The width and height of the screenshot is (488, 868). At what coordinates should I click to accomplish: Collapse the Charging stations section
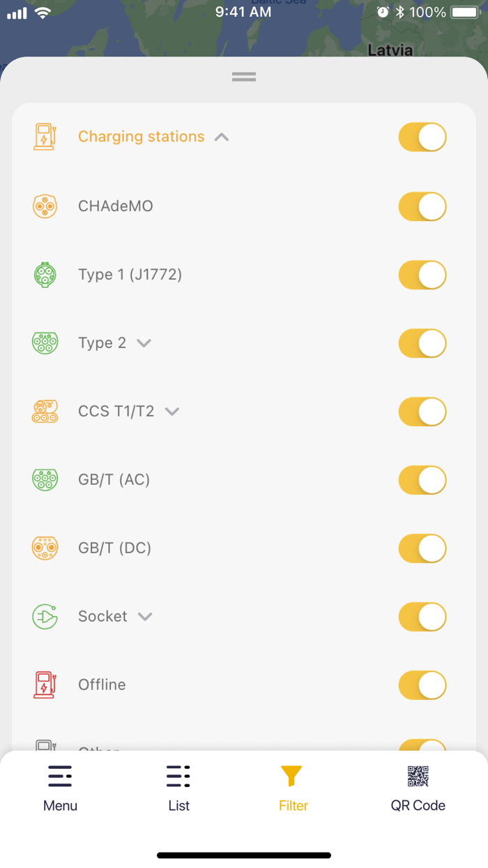click(x=221, y=137)
